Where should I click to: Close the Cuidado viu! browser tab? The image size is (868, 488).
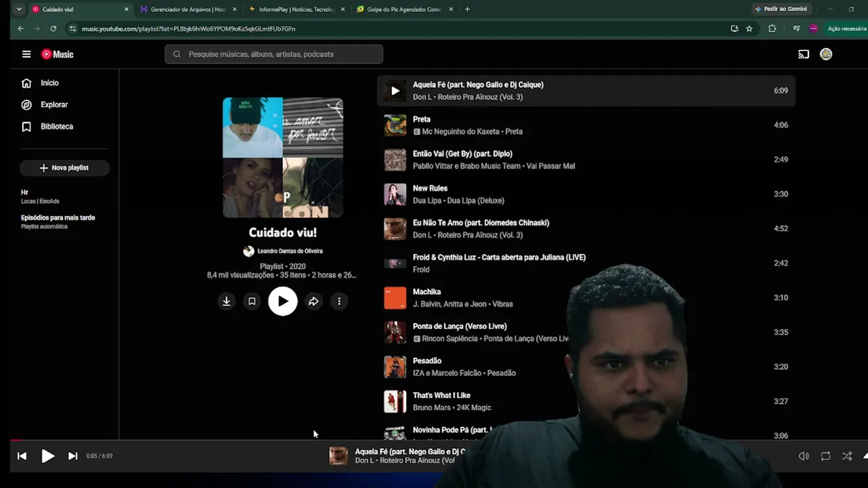pyautogui.click(x=126, y=9)
